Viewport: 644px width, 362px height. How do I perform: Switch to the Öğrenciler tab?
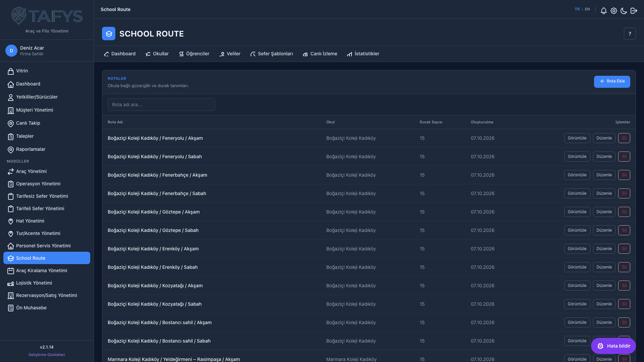pyautogui.click(x=194, y=54)
